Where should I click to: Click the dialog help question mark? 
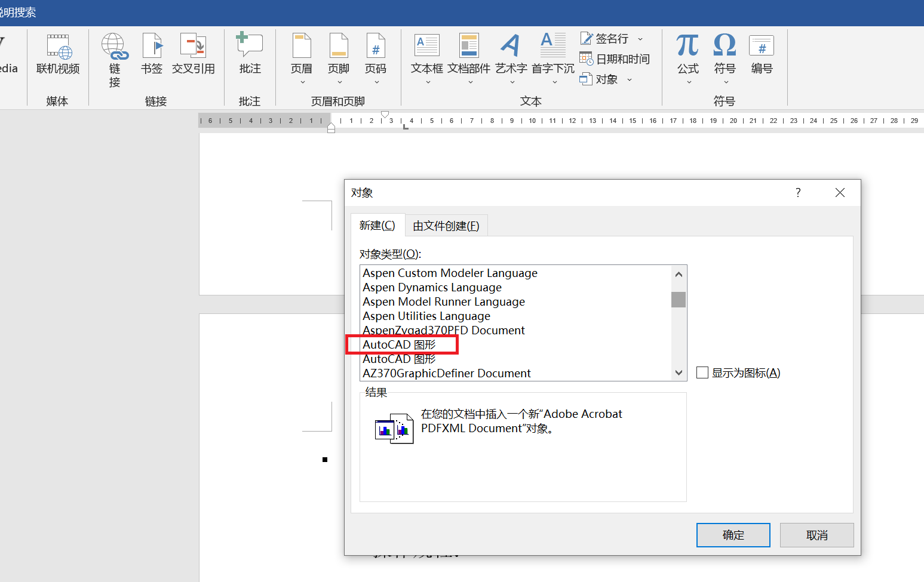797,192
